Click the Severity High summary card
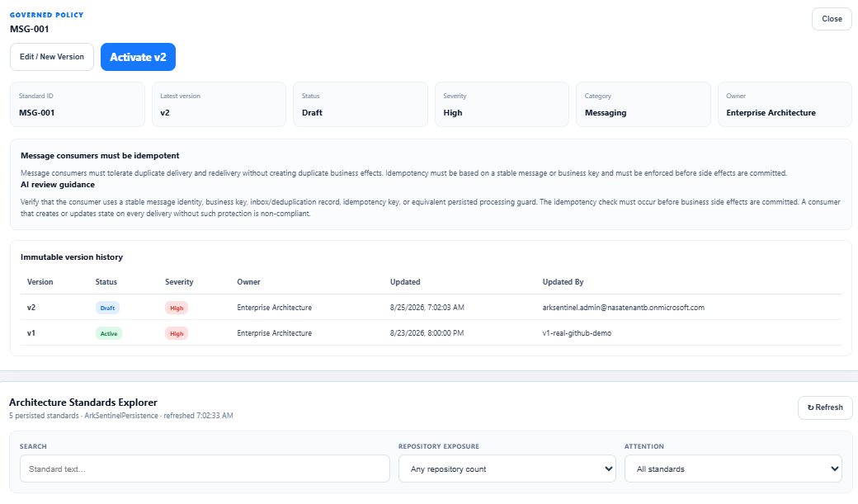Viewport: 858px width, 504px height. (x=502, y=105)
